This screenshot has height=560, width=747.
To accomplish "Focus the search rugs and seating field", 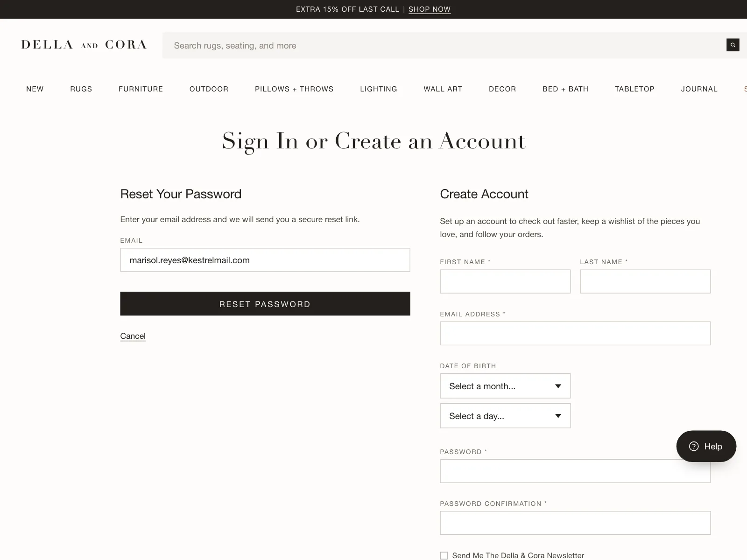I will pyautogui.click(x=444, y=45).
